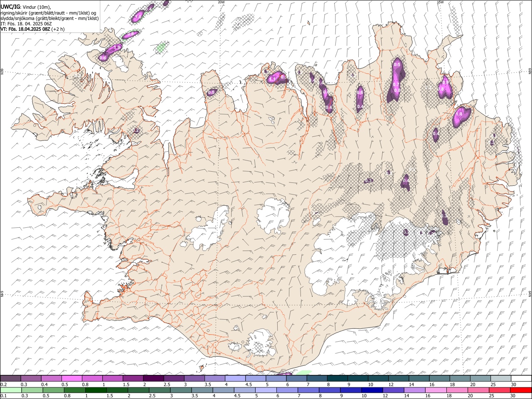Click the bold "UWC/IG" title text
The height and width of the screenshot is (399, 532).
pyautogui.click(x=10, y=7)
